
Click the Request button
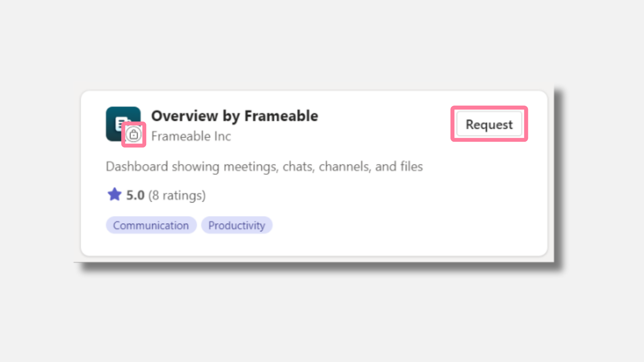pos(489,124)
